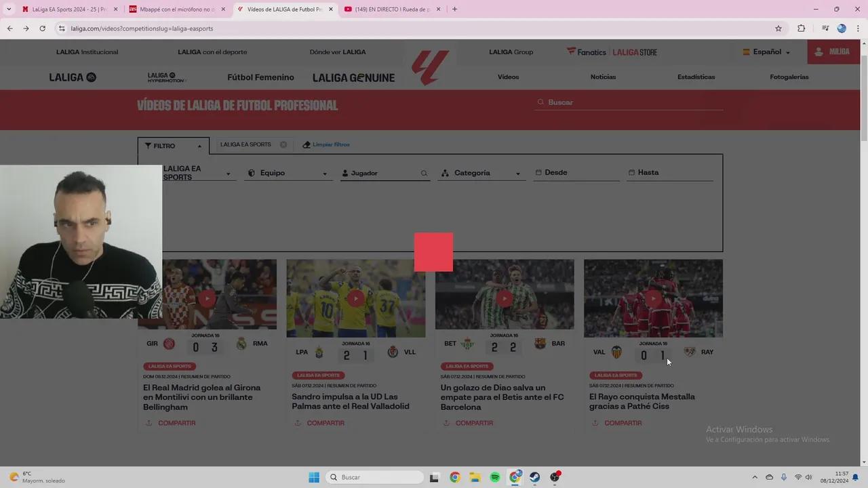The height and width of the screenshot is (488, 868).
Task: Open headline Sandro impulsa a la UD Las Palmas
Action: tap(351, 401)
